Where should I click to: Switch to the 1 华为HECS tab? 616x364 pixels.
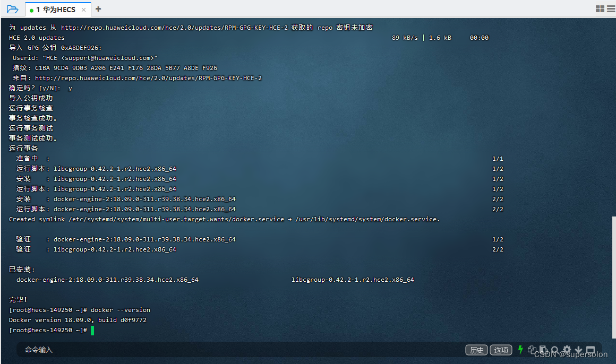coord(56,9)
